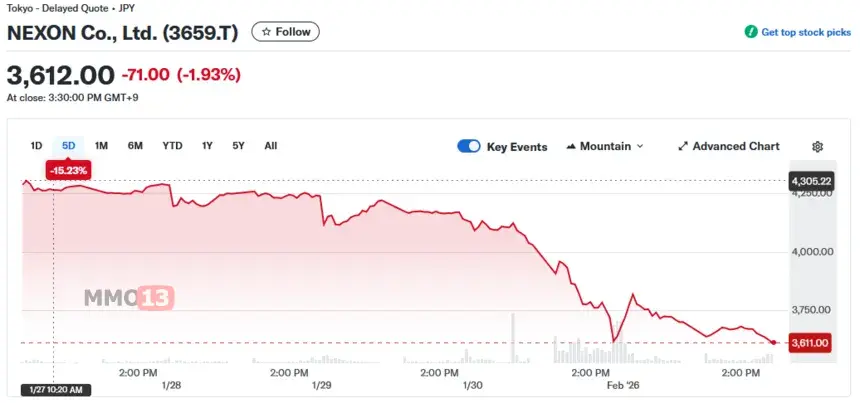
Task: Click the green lightbulb stock picks icon
Action: pyautogui.click(x=751, y=32)
